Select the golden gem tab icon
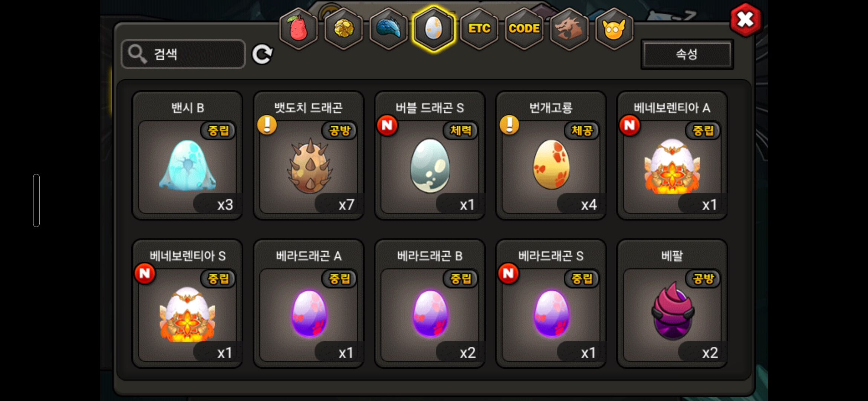Image resolution: width=868 pixels, height=401 pixels. click(344, 29)
